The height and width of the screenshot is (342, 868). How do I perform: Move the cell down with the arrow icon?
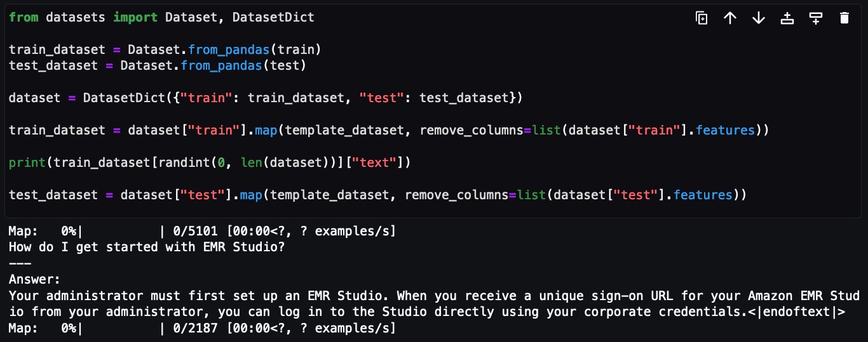coord(759,18)
